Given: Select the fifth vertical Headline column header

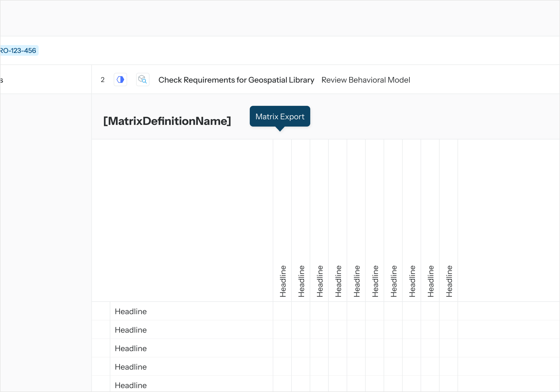Looking at the screenshot, I should tap(356, 281).
